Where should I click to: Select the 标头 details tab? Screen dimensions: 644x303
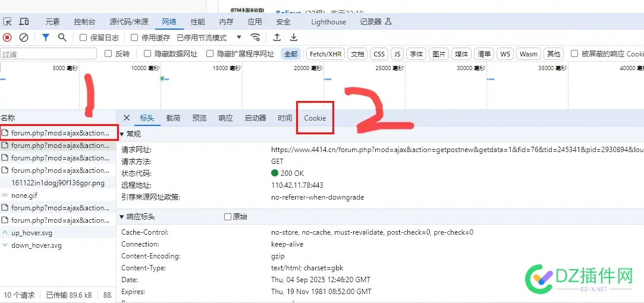point(147,118)
